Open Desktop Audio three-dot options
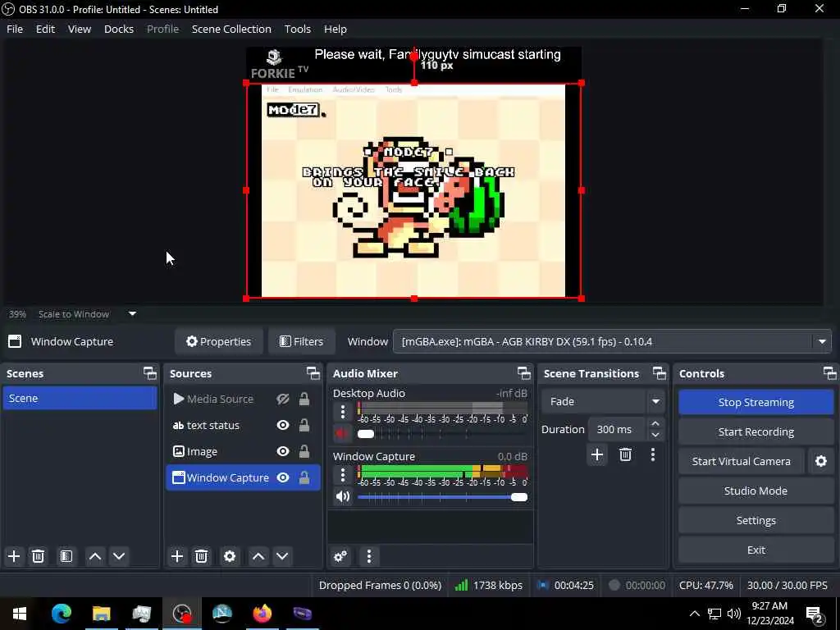The image size is (840, 630). coord(343,412)
